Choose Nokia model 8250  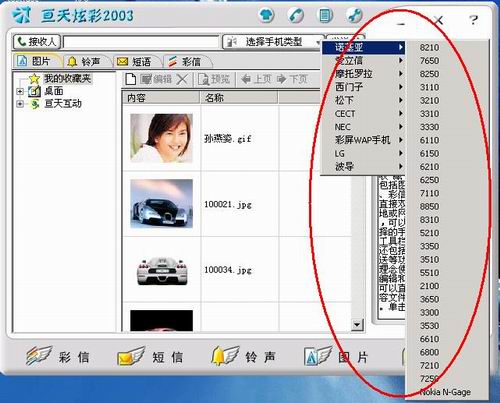447,74
